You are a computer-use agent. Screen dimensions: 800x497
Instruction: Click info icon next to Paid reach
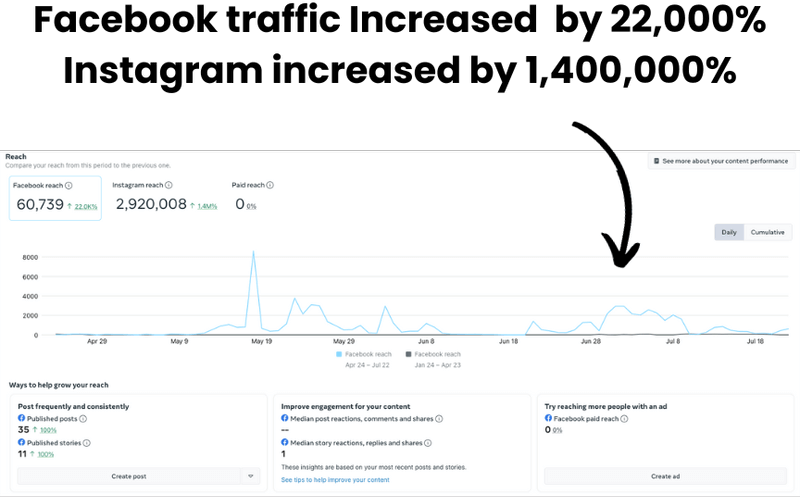click(270, 185)
